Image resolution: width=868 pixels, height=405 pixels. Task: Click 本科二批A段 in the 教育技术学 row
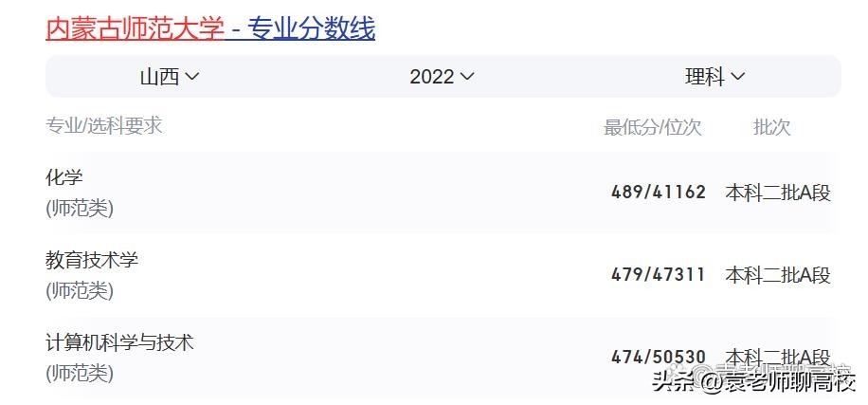click(x=778, y=275)
